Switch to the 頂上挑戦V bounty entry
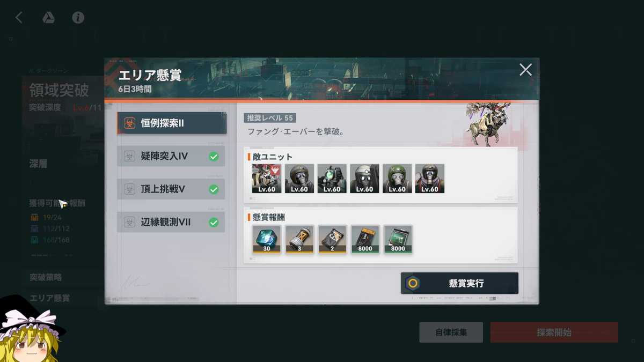The image size is (644, 362). tap(171, 189)
